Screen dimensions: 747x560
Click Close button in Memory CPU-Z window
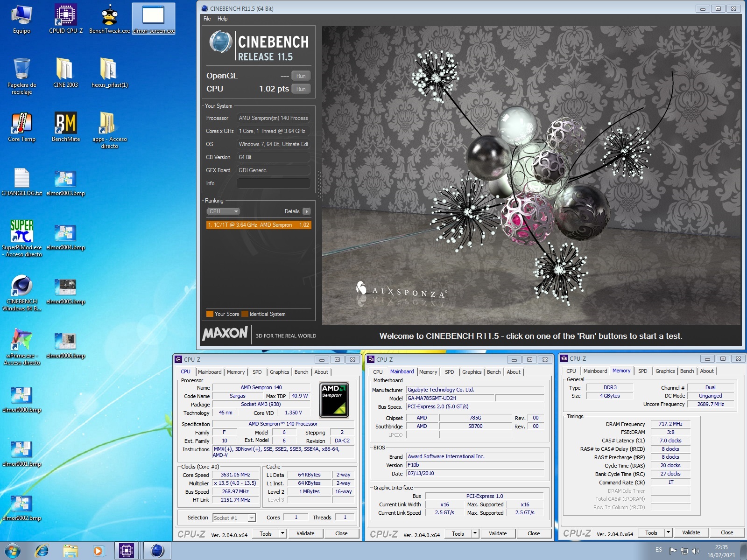[727, 532]
